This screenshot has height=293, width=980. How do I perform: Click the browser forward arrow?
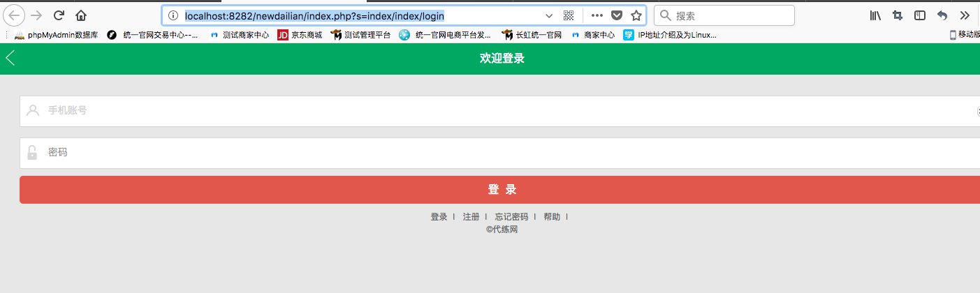pyautogui.click(x=37, y=15)
